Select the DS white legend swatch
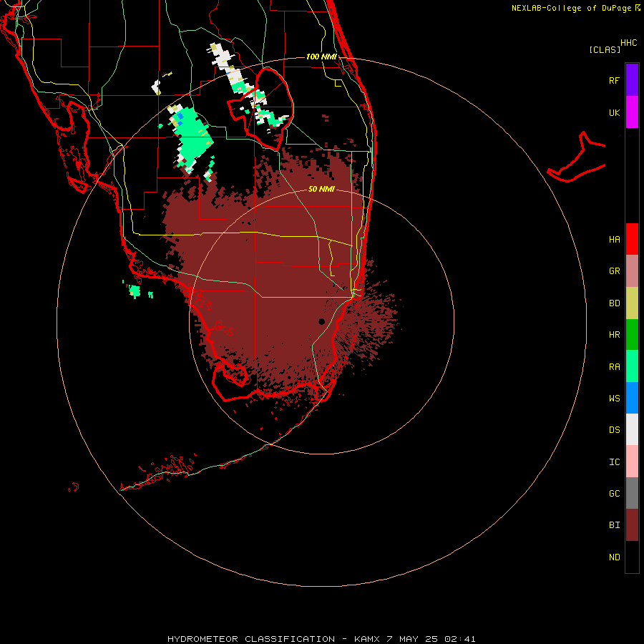Image resolution: width=644 pixels, height=644 pixels. [x=632, y=429]
